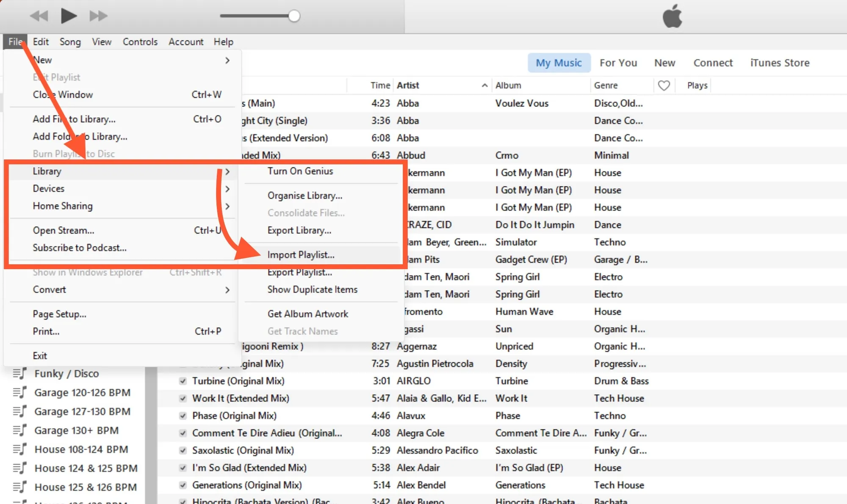Switch to the iTunes Store tab
847x504 pixels.
pos(780,63)
